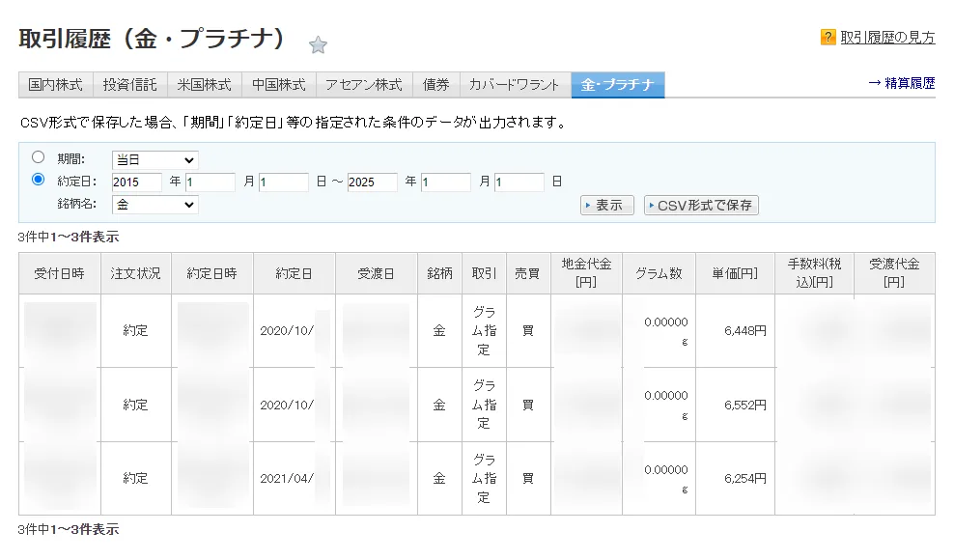Click the question mark help icon
This screenshot has width=954, height=560.
pos(828,38)
